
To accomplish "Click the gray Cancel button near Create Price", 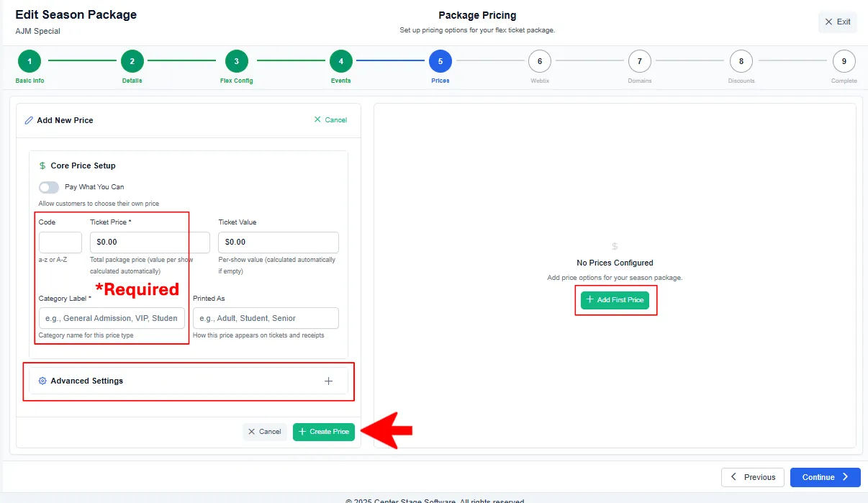I will tap(265, 432).
